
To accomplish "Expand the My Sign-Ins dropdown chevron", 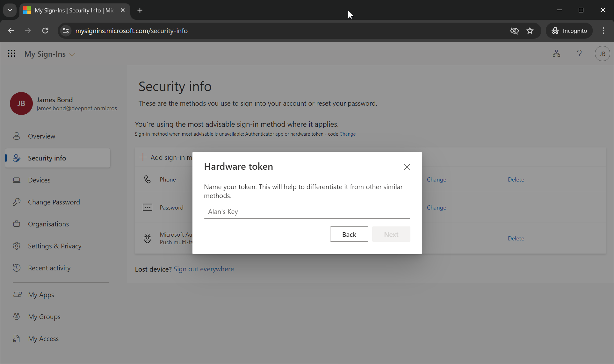I will 72,55.
